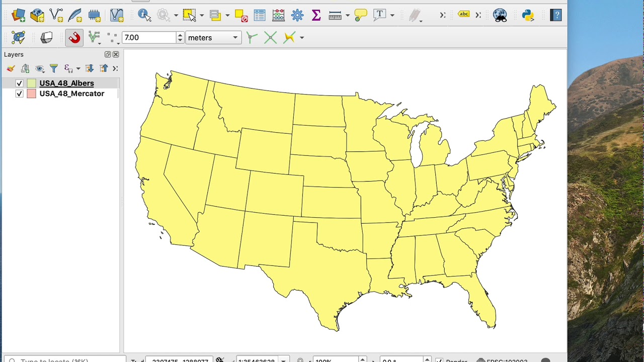Select the Measure Line ruler tool
The height and width of the screenshot is (362, 644).
[335, 16]
